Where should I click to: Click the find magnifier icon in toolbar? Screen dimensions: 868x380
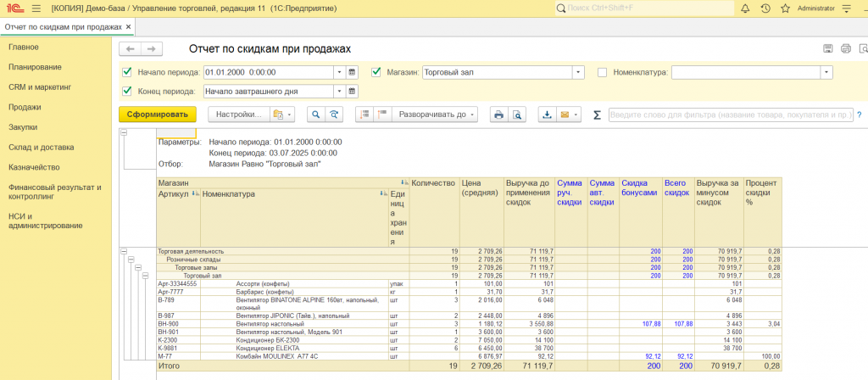coord(316,115)
